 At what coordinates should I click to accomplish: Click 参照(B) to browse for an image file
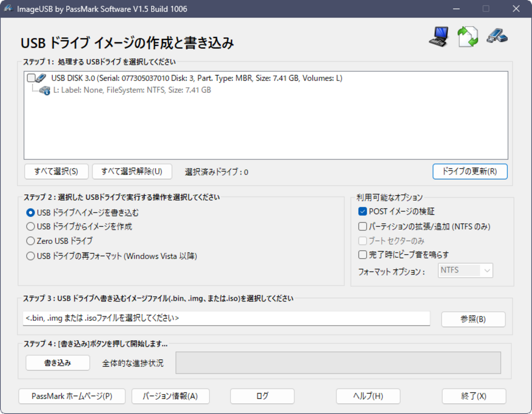pos(473,319)
